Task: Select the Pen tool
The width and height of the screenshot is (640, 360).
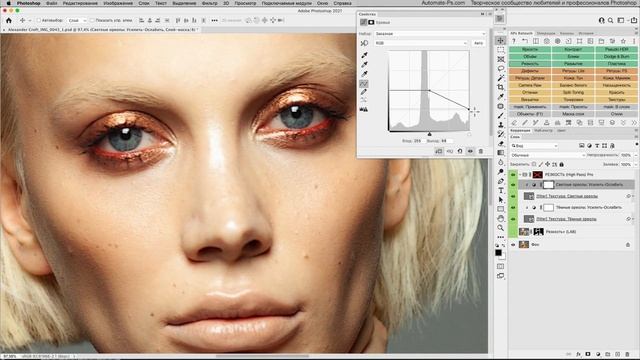Action: coord(500,181)
